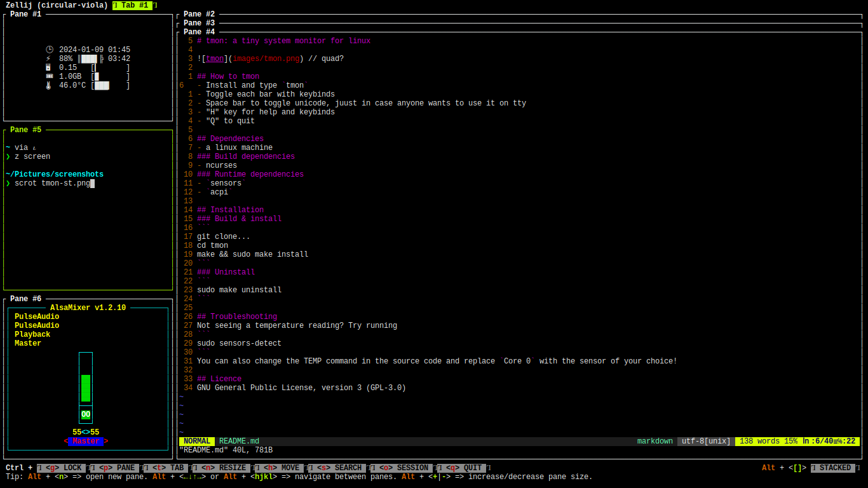Click the '## How to tmon' heading
Viewport: 868px width, 488px height.
[228, 76]
